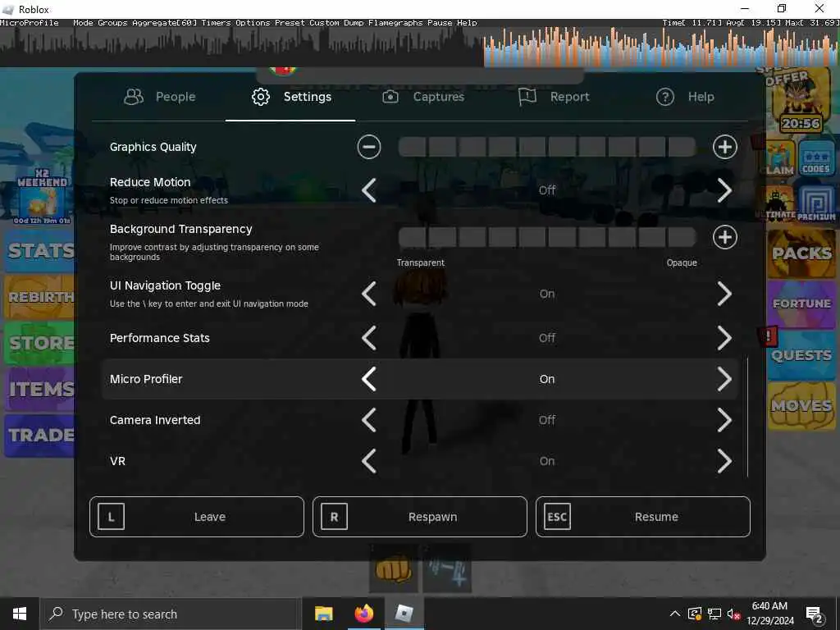Open the notifications center icon
This screenshot has width=840, height=630.
815,614
